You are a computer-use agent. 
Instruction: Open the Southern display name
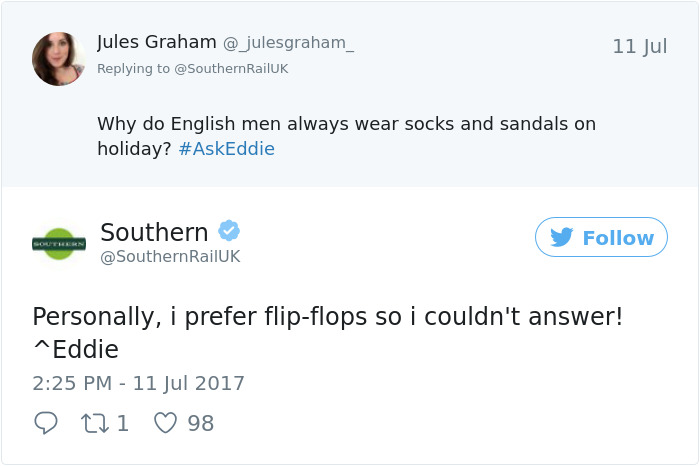point(154,232)
